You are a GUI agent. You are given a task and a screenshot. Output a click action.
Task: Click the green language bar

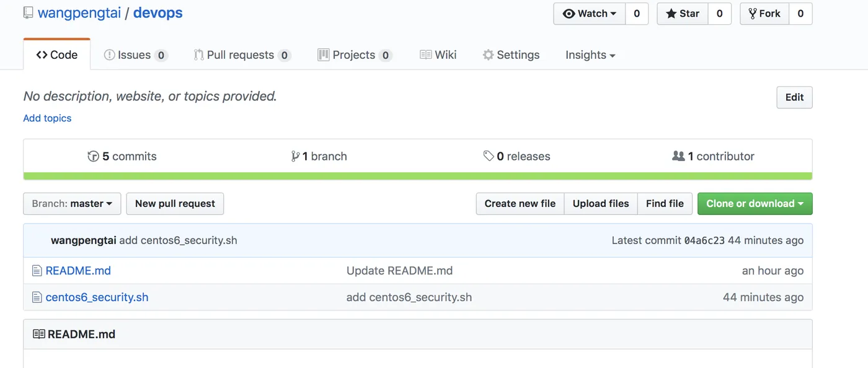tap(418, 177)
